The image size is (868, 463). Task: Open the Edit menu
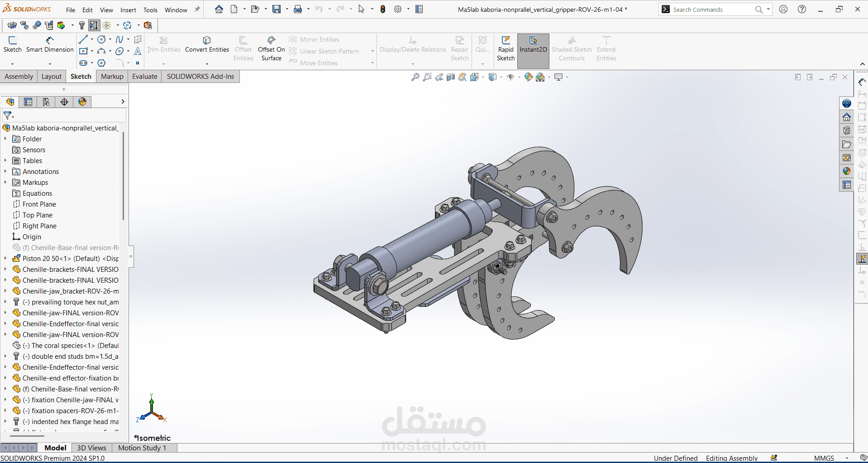point(87,10)
